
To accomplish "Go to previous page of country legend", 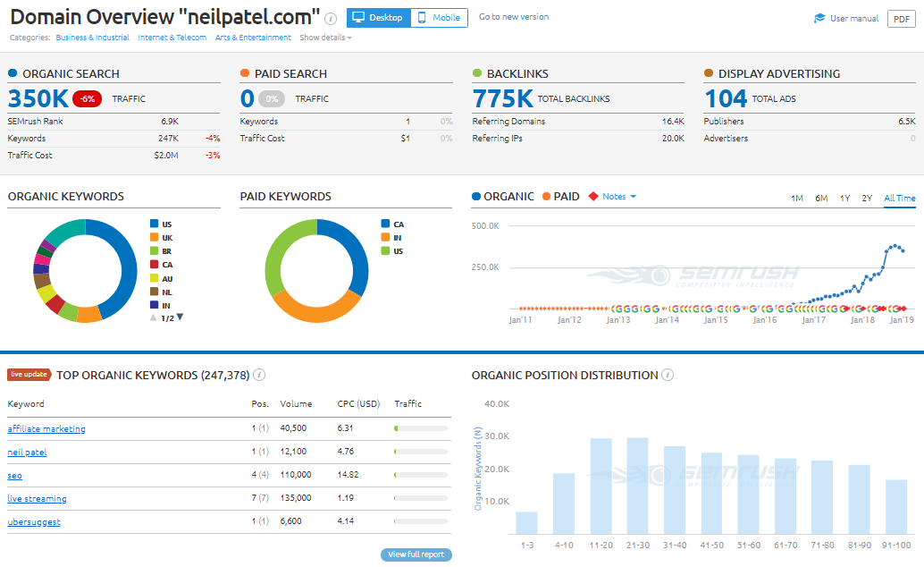I will 153,317.
